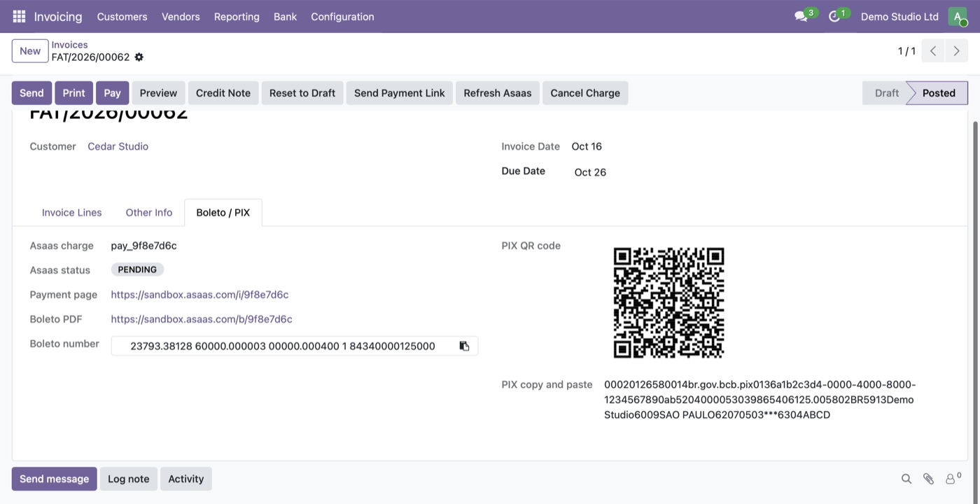Open the apps grid menu
Image resolution: width=980 pixels, height=504 pixels.
click(19, 16)
